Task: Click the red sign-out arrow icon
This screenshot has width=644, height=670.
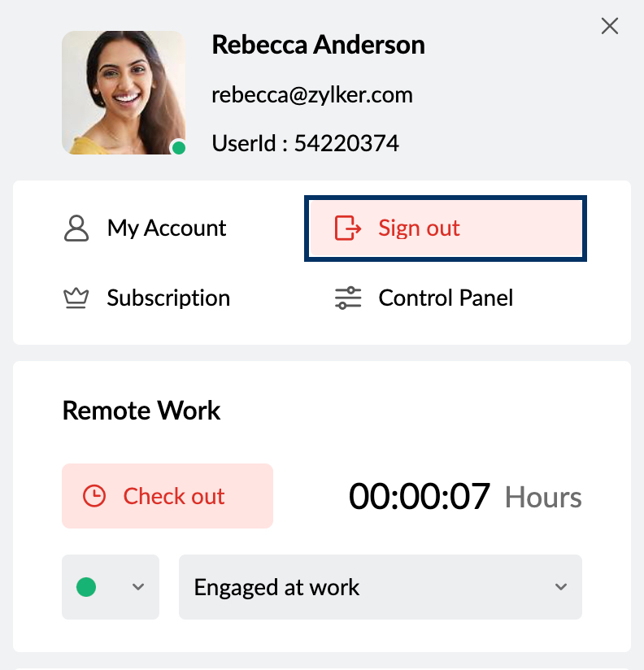Action: (348, 228)
